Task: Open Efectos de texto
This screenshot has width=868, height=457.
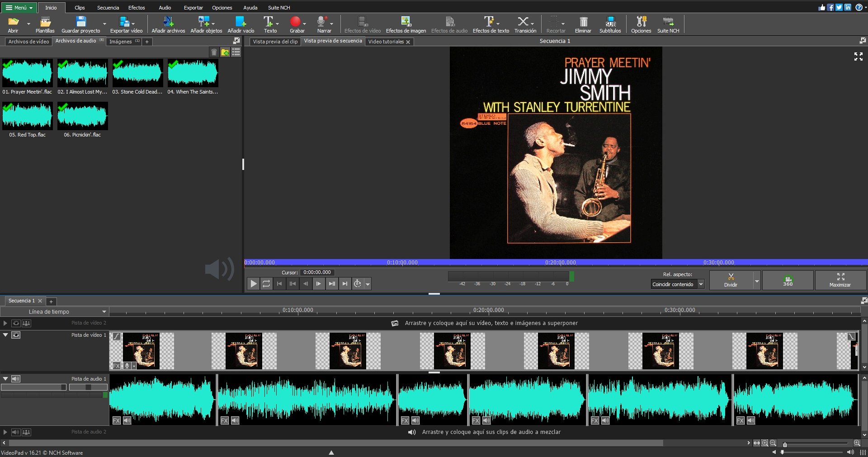Action: 491,24
